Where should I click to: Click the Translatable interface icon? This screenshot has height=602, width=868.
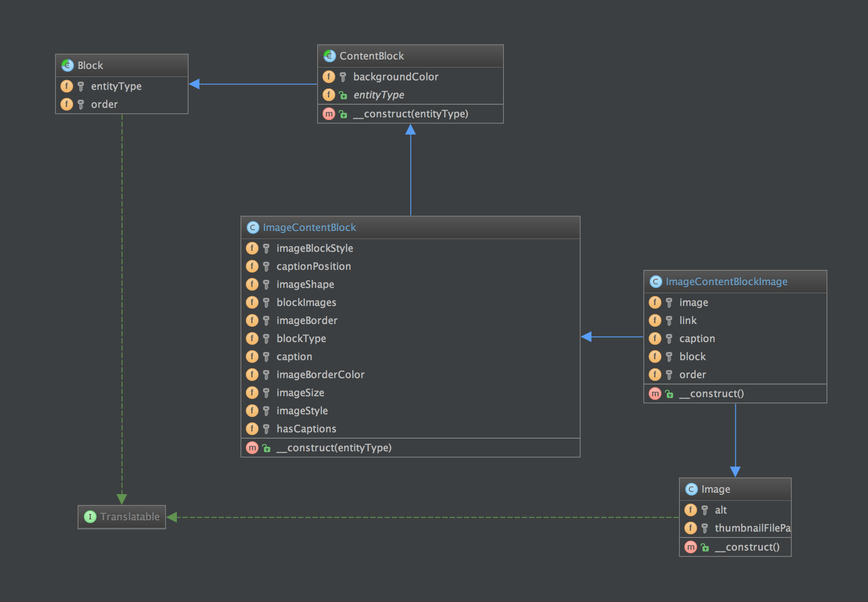point(90,517)
